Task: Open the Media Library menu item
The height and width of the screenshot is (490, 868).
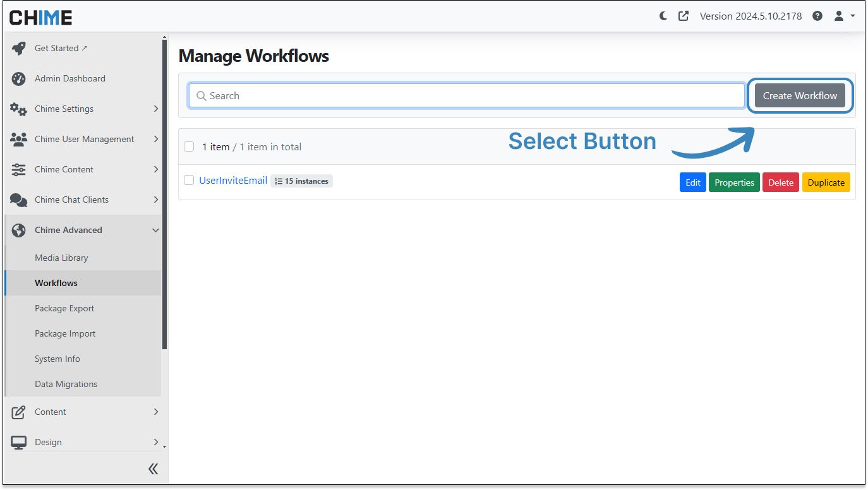Action: 61,258
